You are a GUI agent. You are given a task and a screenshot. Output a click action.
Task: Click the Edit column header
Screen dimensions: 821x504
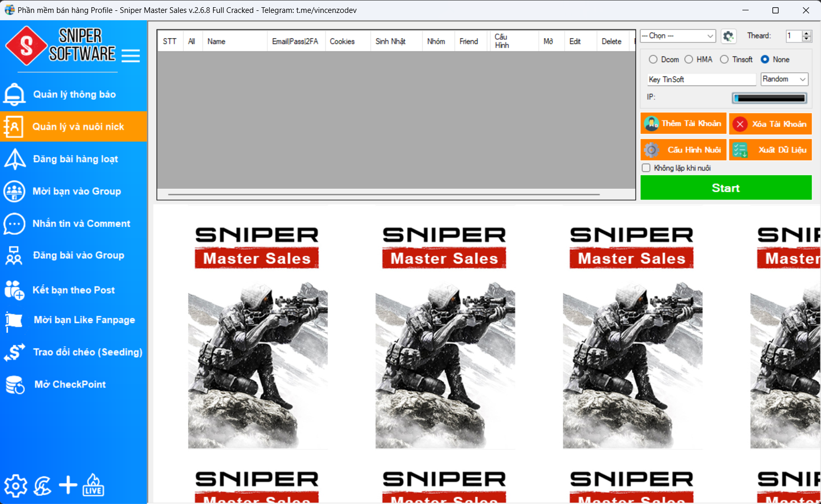580,41
